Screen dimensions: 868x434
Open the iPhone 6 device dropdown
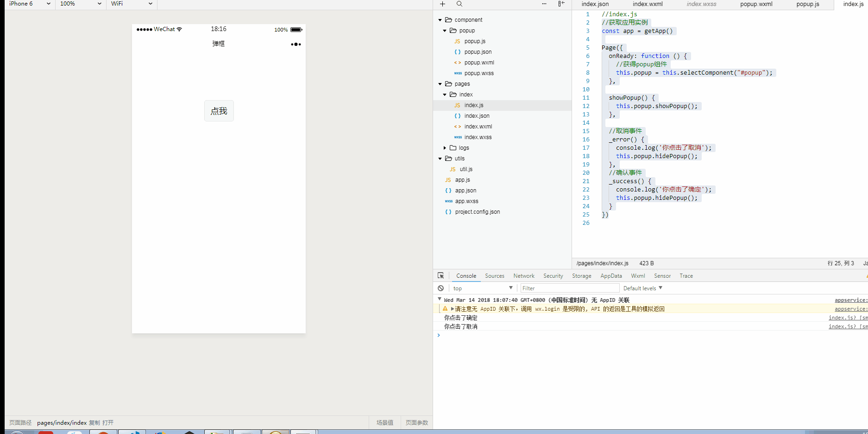tap(30, 4)
